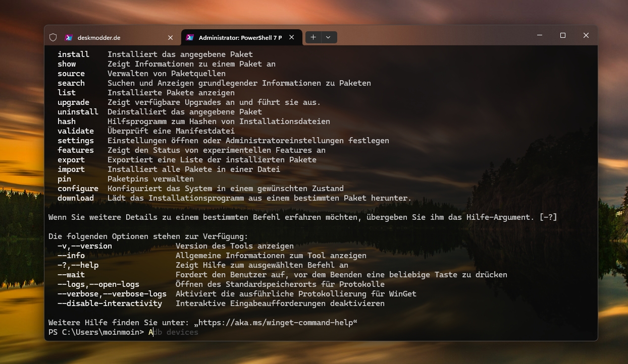The width and height of the screenshot is (628, 364).
Task: Click the 'source' command text
Action: click(71, 74)
